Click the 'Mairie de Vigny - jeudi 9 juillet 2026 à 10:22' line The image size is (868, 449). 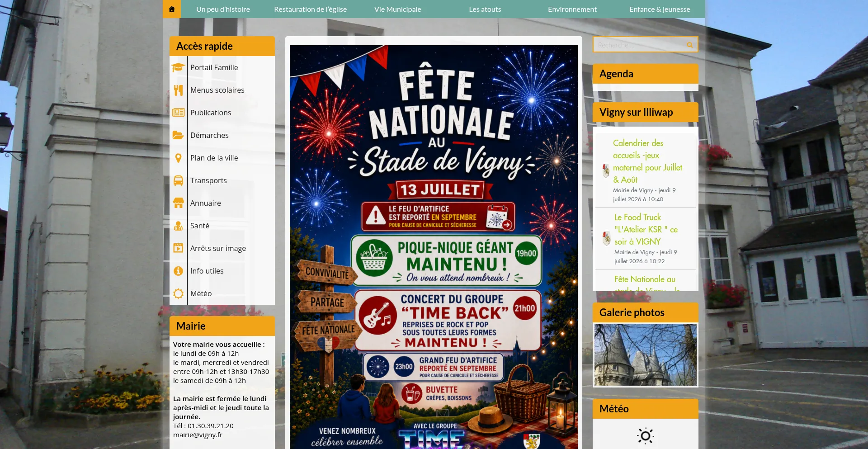point(646,257)
